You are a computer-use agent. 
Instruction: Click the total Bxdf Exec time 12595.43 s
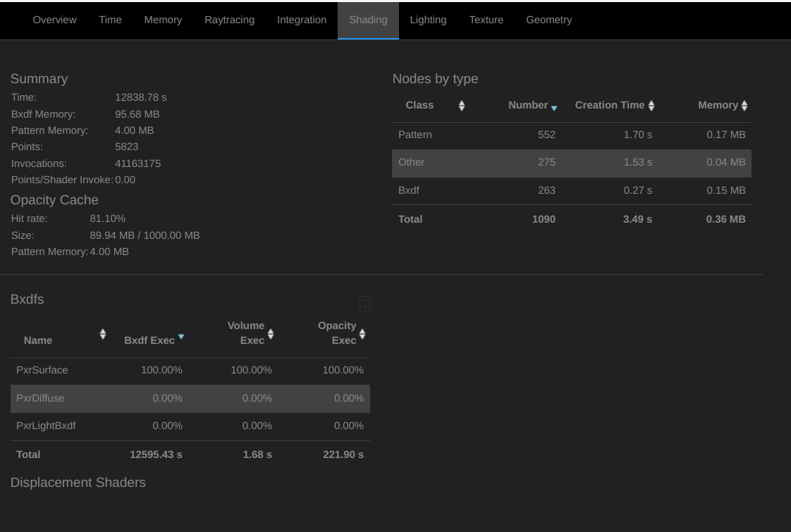156,455
